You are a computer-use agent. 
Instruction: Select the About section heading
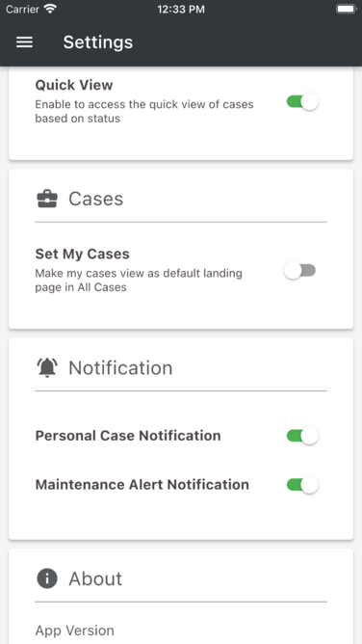[95, 578]
